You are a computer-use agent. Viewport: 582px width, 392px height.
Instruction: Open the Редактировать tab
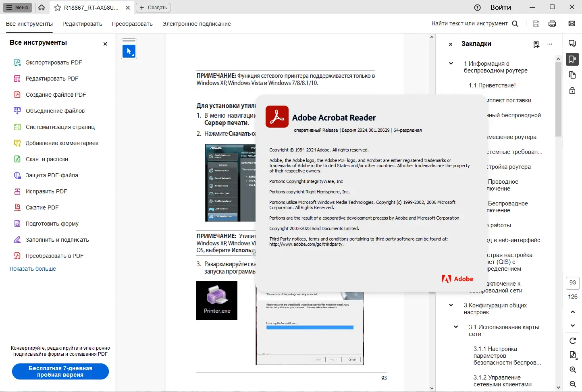click(x=82, y=24)
